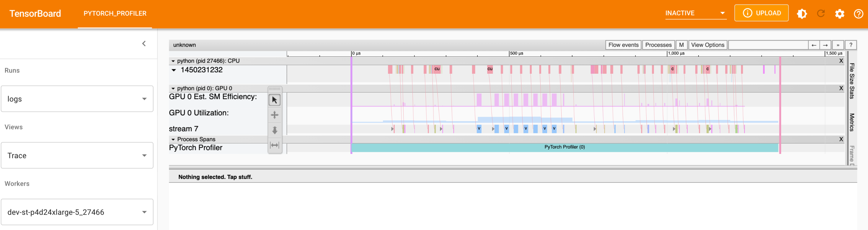The image size is (868, 230).
Task: Open the Runs dropdown showing logs
Action: pyautogui.click(x=77, y=99)
